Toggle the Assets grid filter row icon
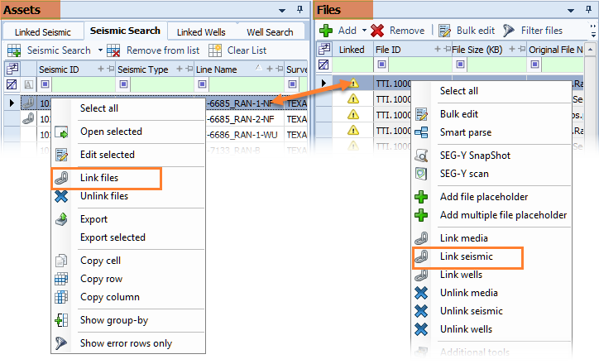This screenshot has width=599, height=364. point(12,84)
